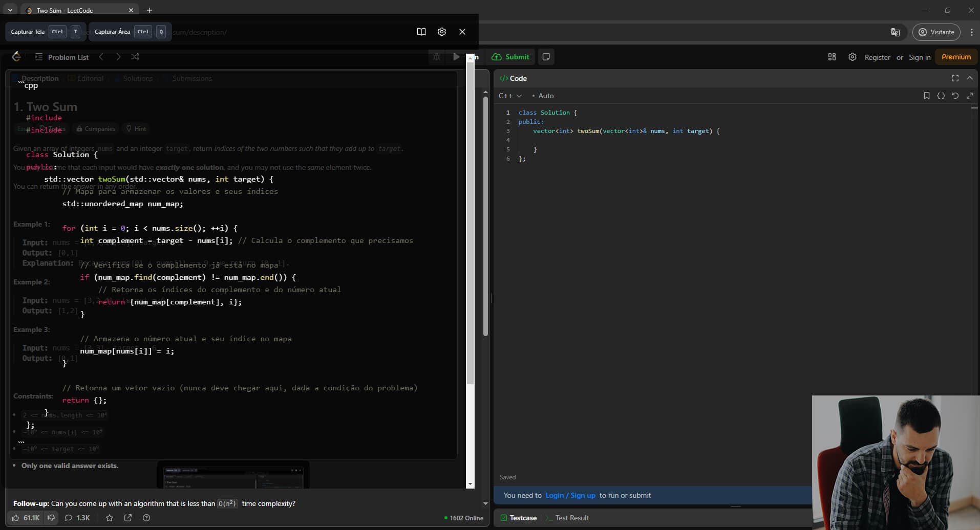
Task: Share the problem link icon
Action: pyautogui.click(x=128, y=518)
